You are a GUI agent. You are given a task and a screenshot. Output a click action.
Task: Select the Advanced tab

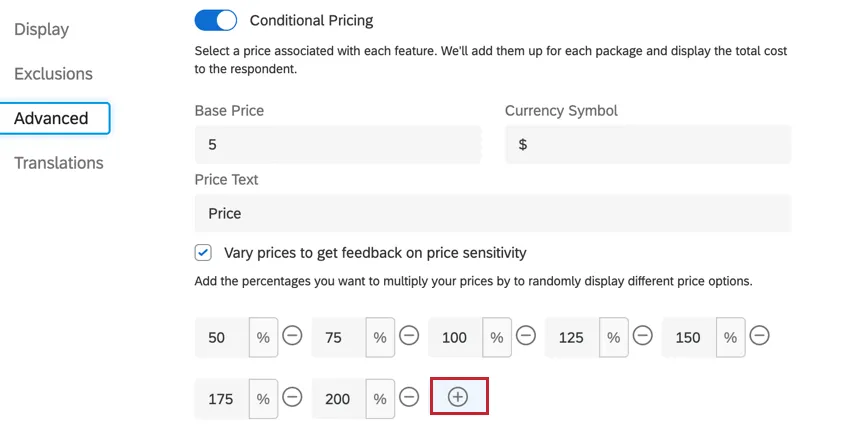coord(52,118)
